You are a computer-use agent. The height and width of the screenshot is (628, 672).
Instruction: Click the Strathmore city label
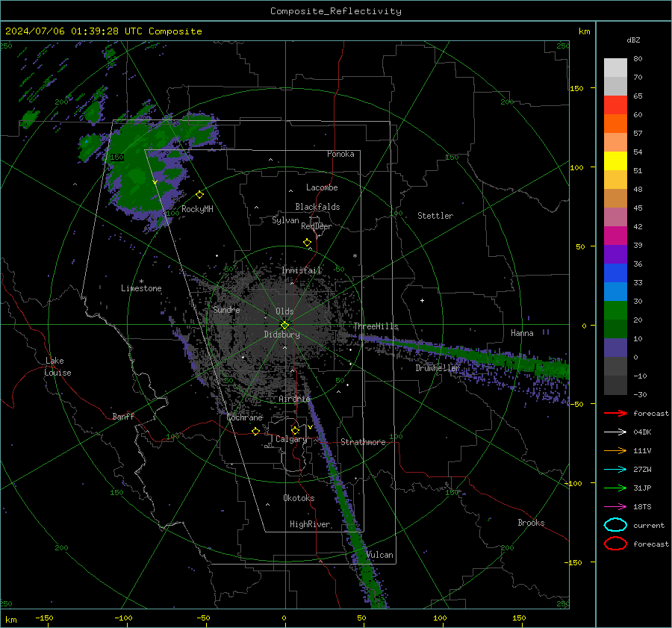(x=363, y=442)
